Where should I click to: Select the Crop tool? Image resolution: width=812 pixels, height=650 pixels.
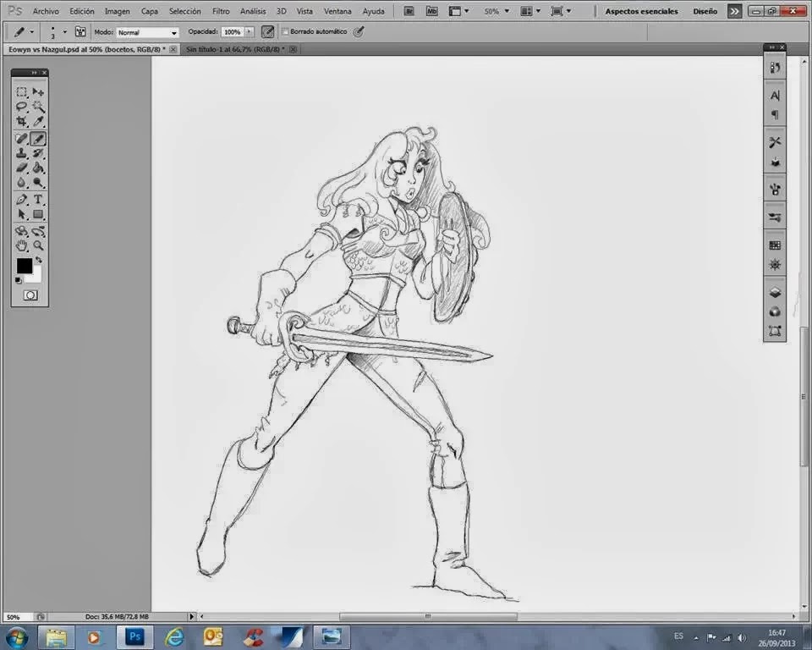tap(21, 121)
